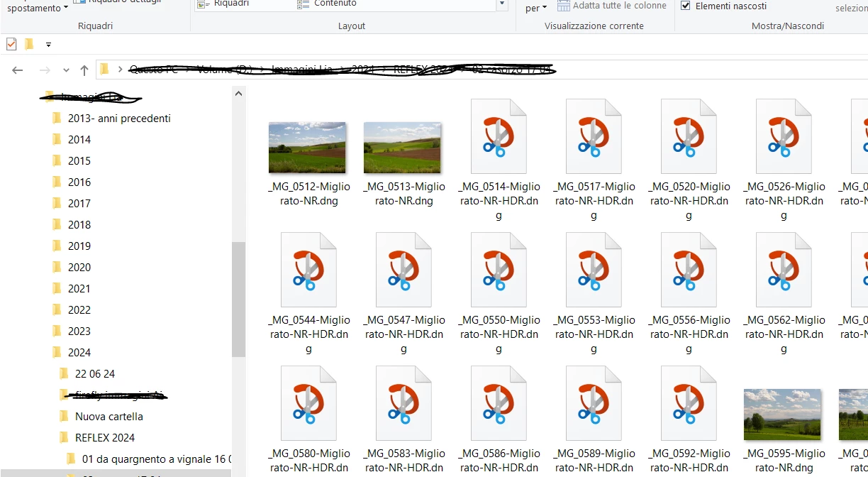The width and height of the screenshot is (868, 477).
Task: Select _MG_0583-Migliorato-NR-HDR file icon
Action: tap(404, 403)
